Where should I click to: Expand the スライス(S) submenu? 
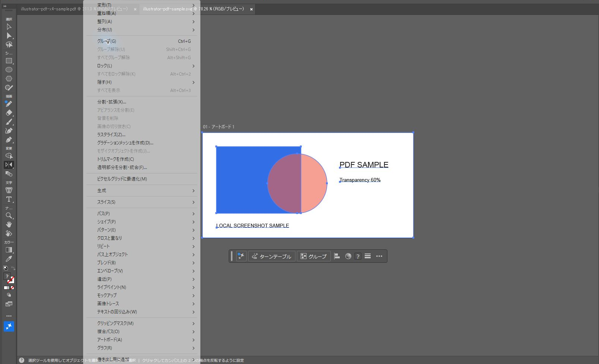pos(142,202)
